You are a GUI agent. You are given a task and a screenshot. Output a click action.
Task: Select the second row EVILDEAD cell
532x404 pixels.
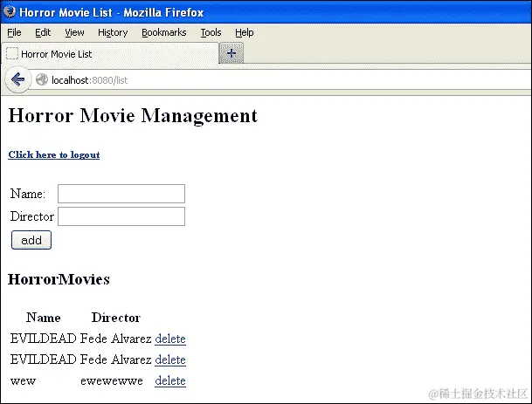44,359
